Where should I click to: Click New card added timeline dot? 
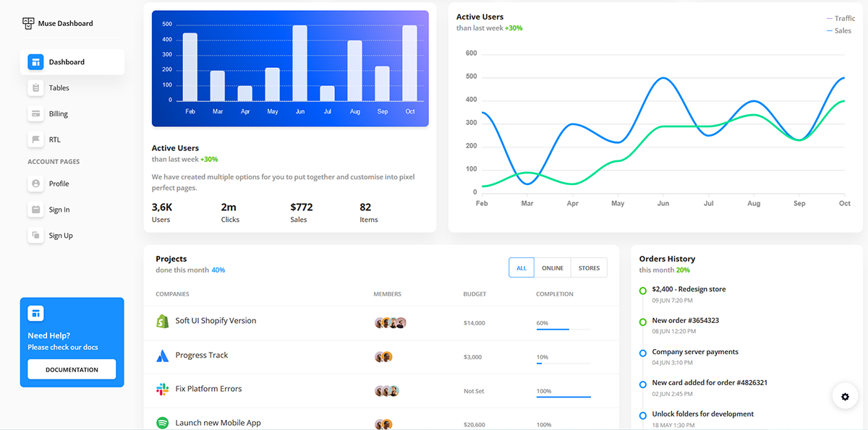[x=642, y=384]
